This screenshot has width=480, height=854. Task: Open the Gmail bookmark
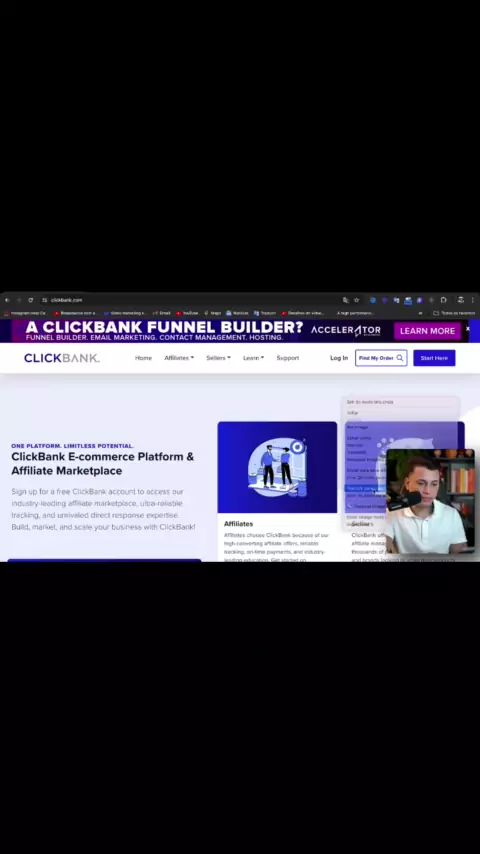pyautogui.click(x=162, y=313)
